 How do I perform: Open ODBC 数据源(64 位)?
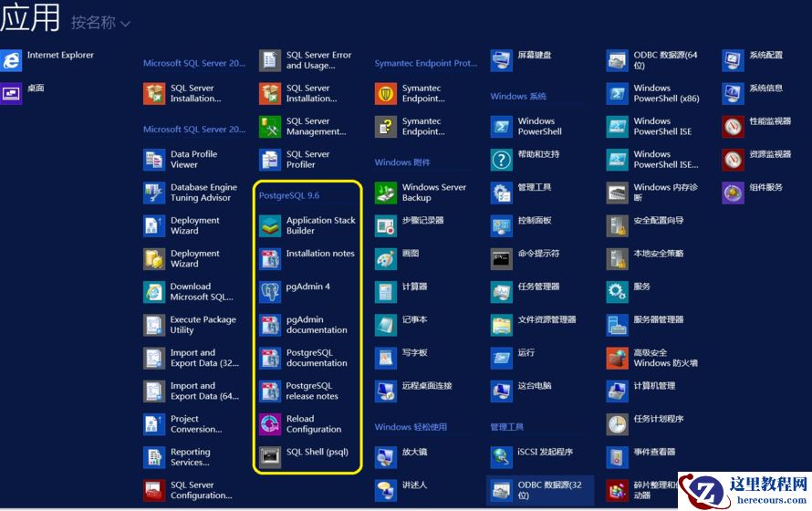pyautogui.click(x=652, y=60)
